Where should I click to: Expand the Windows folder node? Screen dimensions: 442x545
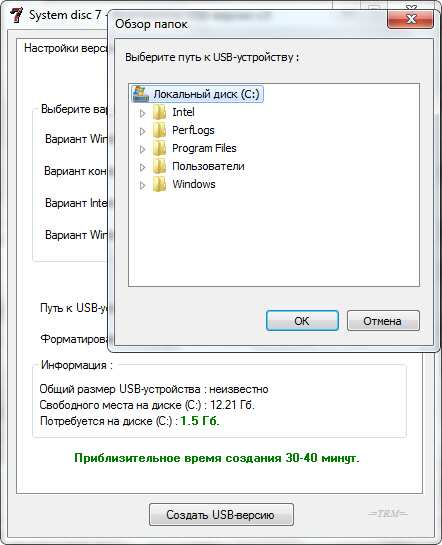point(142,186)
